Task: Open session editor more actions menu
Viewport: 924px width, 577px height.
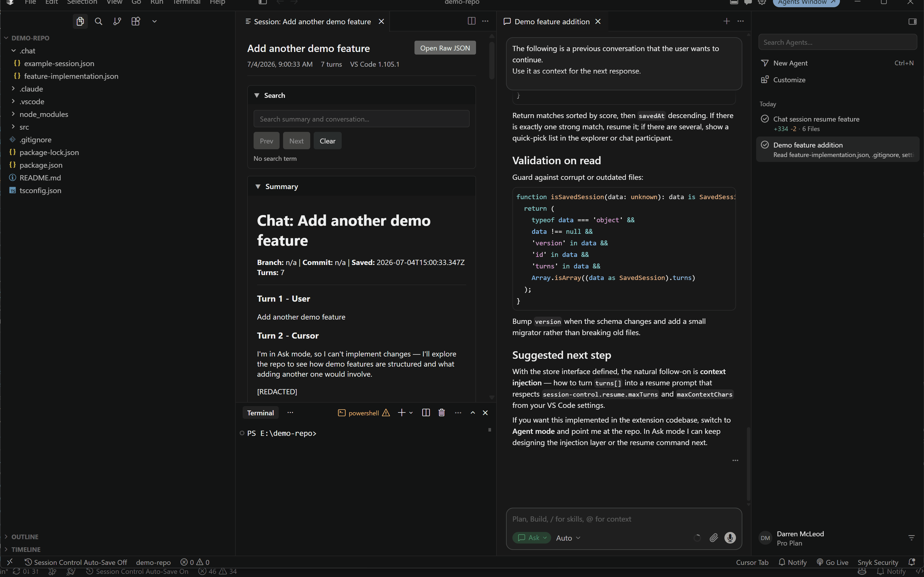Action: coord(485,21)
